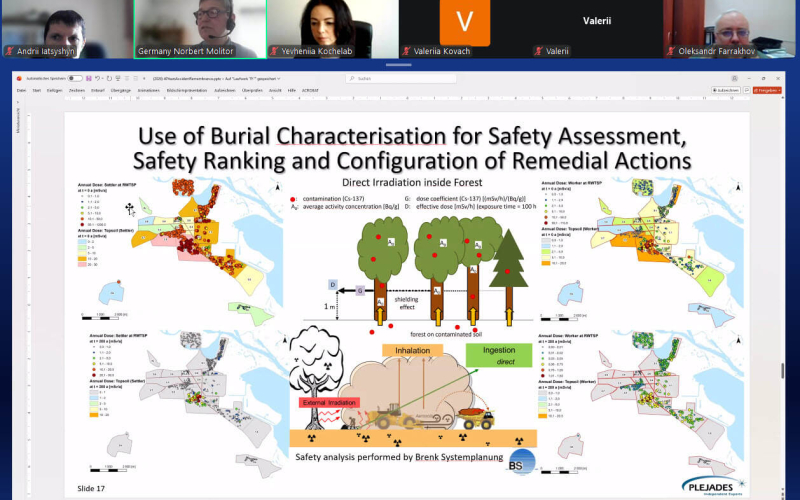The height and width of the screenshot is (500, 800).
Task: Click the BS Brenk Systemplanung logo
Action: click(521, 462)
